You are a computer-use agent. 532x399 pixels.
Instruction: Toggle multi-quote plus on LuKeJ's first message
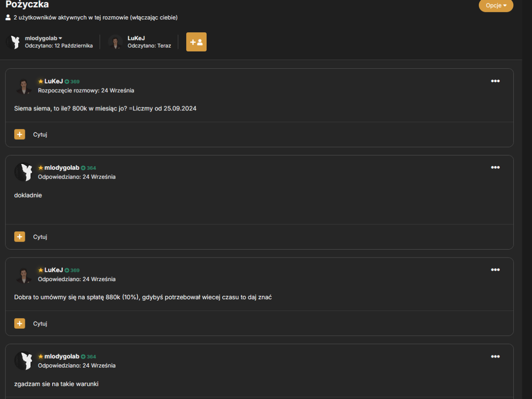pyautogui.click(x=20, y=135)
